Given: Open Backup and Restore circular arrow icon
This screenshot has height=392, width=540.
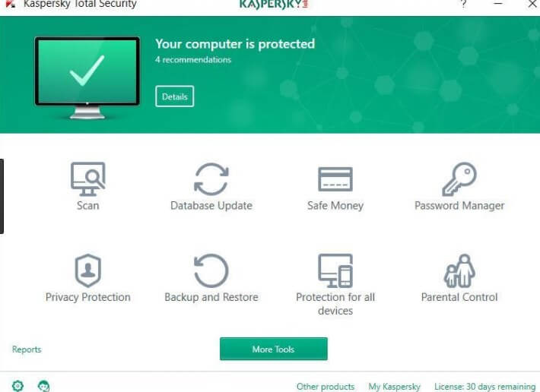Looking at the screenshot, I should [211, 270].
